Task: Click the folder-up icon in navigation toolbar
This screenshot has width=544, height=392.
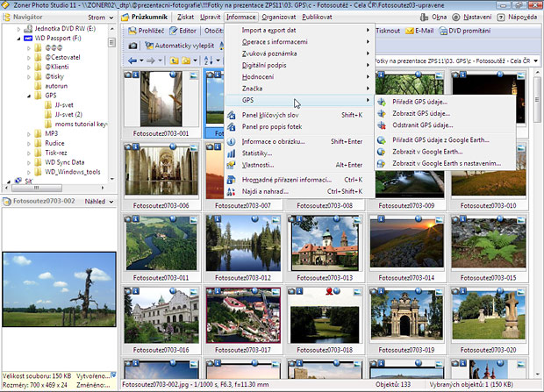Action: click(x=175, y=61)
